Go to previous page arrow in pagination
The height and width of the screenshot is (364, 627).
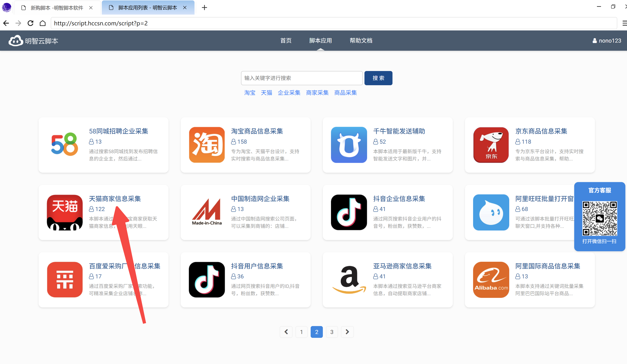[286, 332]
